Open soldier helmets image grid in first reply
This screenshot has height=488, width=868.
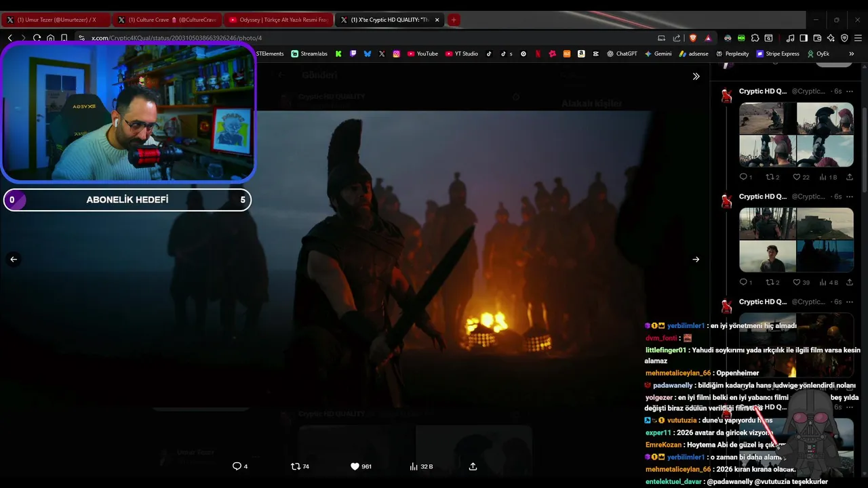pos(796,134)
